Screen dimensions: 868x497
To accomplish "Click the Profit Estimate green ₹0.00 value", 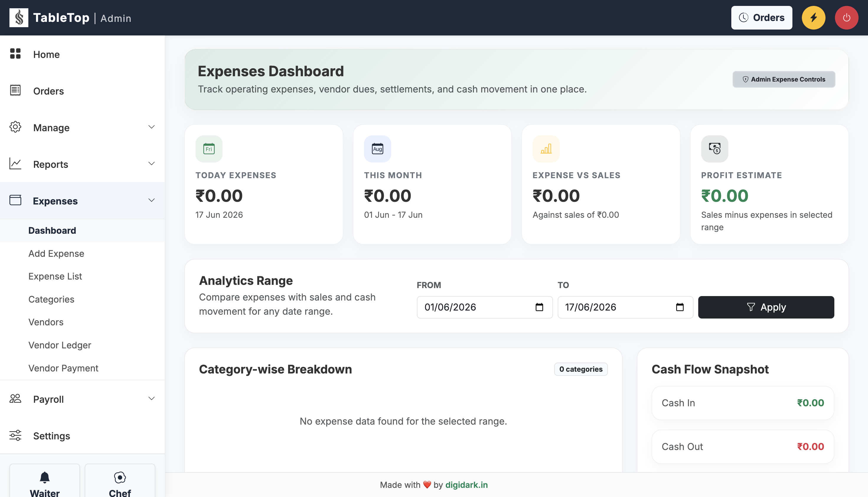I will pyautogui.click(x=725, y=196).
